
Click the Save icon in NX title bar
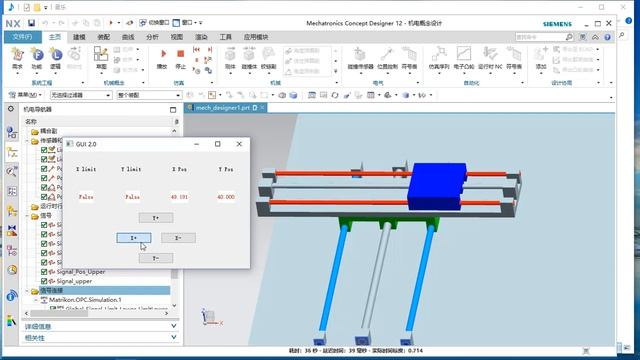tap(31, 23)
